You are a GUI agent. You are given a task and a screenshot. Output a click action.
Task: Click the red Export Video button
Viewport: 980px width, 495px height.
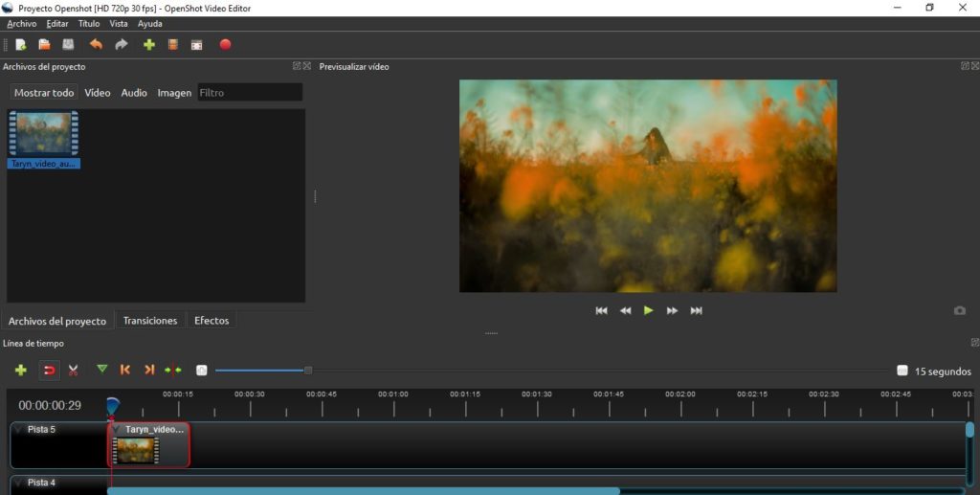pyautogui.click(x=226, y=44)
